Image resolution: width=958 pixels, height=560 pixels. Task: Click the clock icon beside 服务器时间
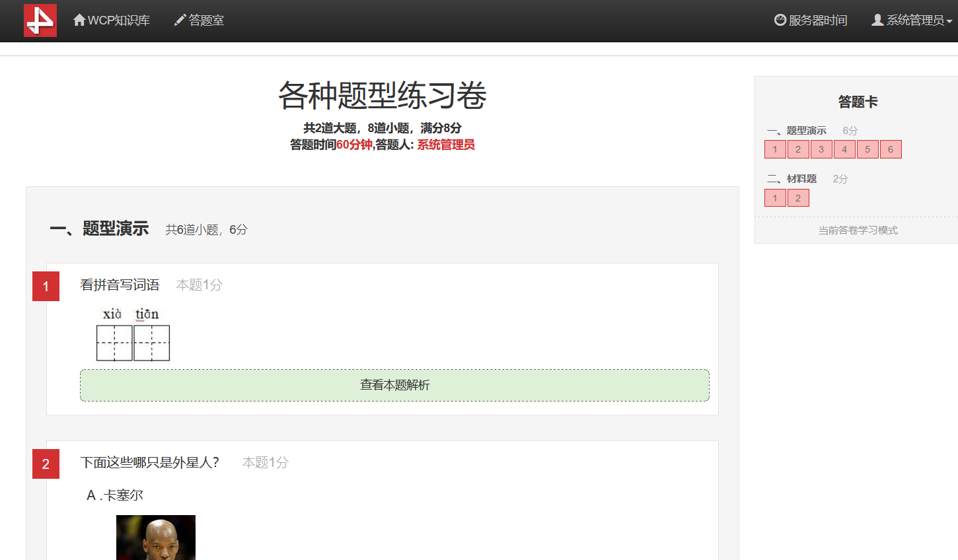click(780, 20)
